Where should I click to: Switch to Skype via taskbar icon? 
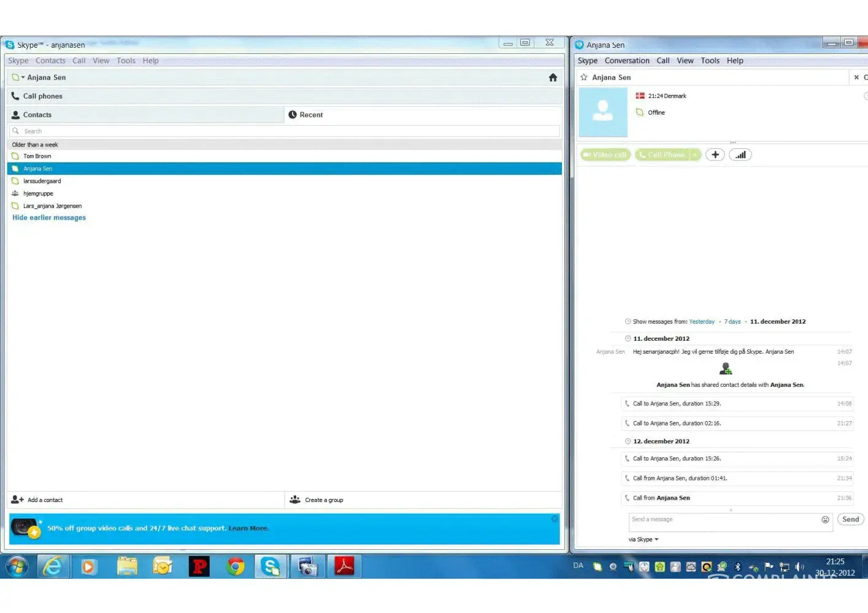point(271,566)
